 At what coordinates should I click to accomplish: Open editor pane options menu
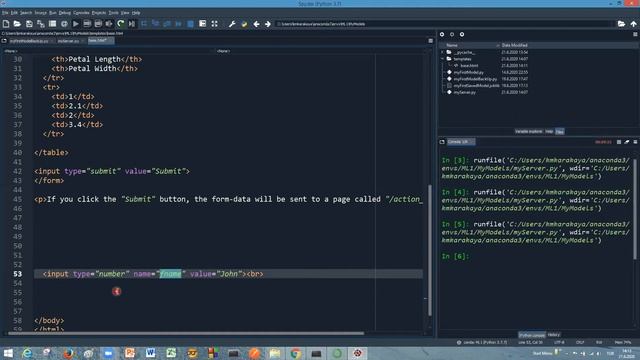pyautogui.click(x=430, y=41)
